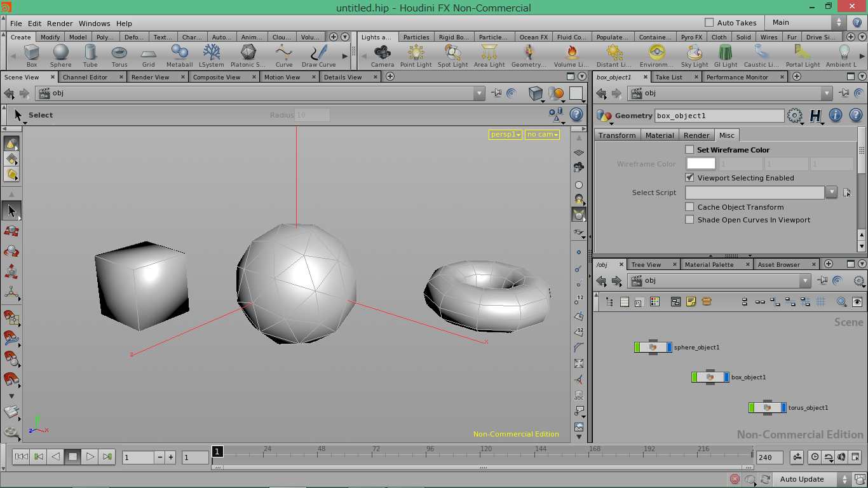
Task: Open the persp1 viewport menu
Action: (506, 134)
